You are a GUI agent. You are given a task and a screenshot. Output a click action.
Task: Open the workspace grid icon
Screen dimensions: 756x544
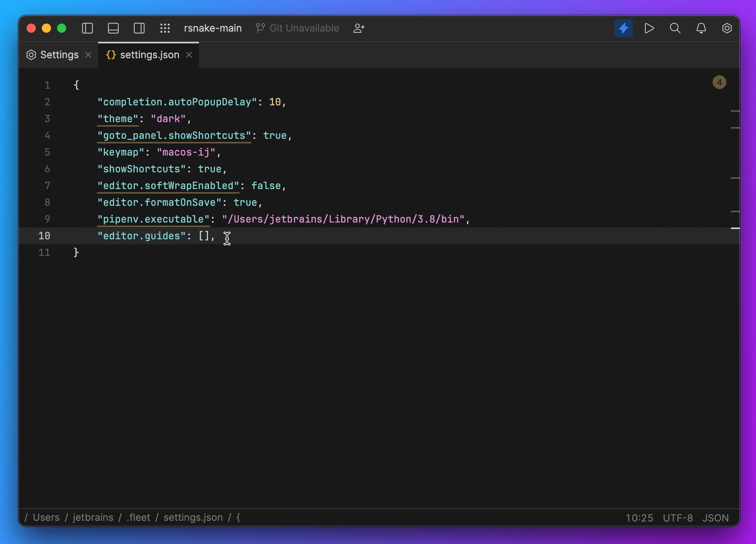coord(165,28)
